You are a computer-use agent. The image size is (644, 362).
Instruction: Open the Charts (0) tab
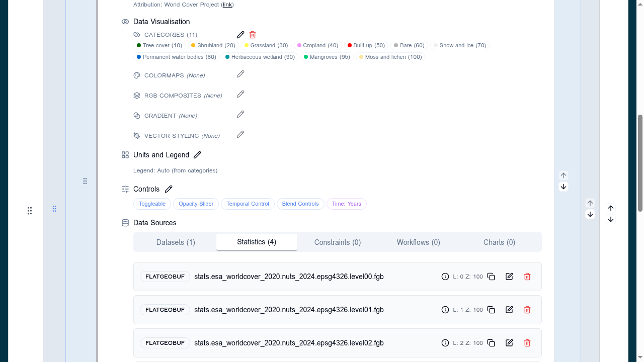click(499, 242)
